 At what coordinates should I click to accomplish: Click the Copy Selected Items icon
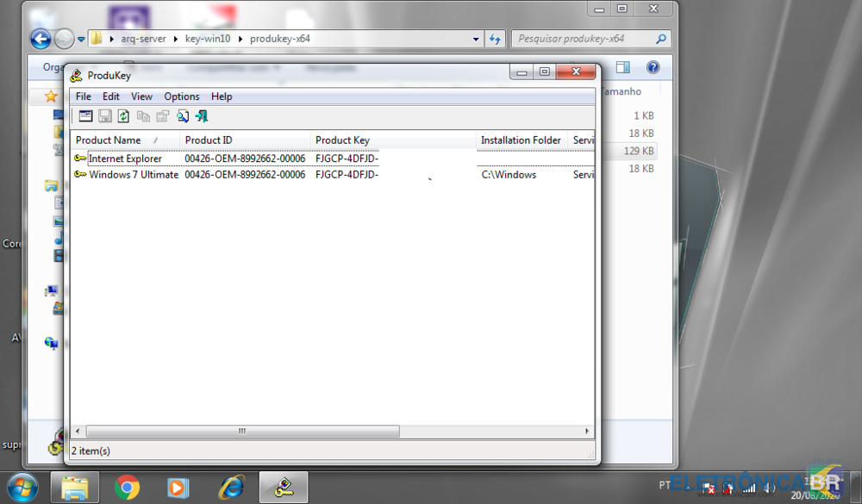143,116
